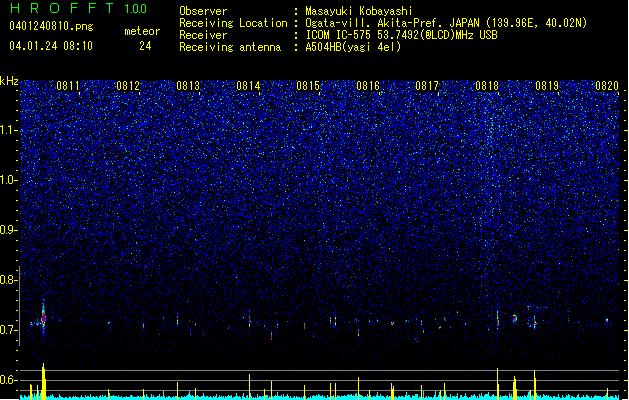
Task: Click the Receiving Location label
Action: click(233, 23)
